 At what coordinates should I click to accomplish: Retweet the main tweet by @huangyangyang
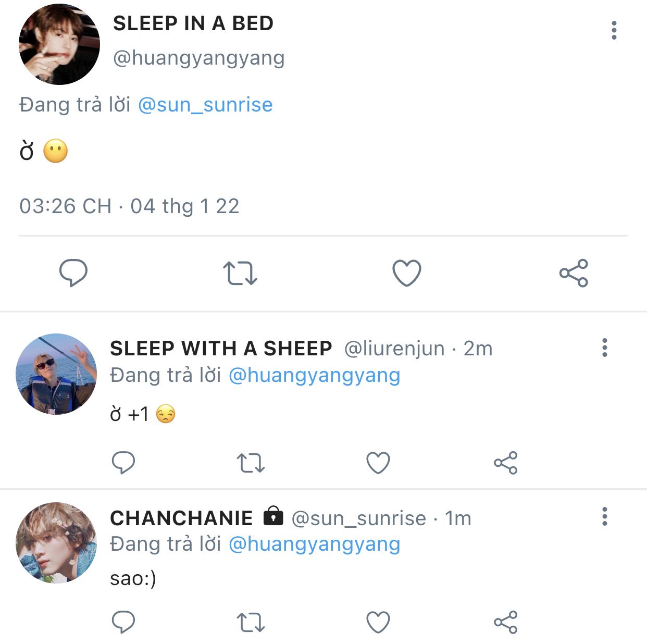(x=240, y=273)
